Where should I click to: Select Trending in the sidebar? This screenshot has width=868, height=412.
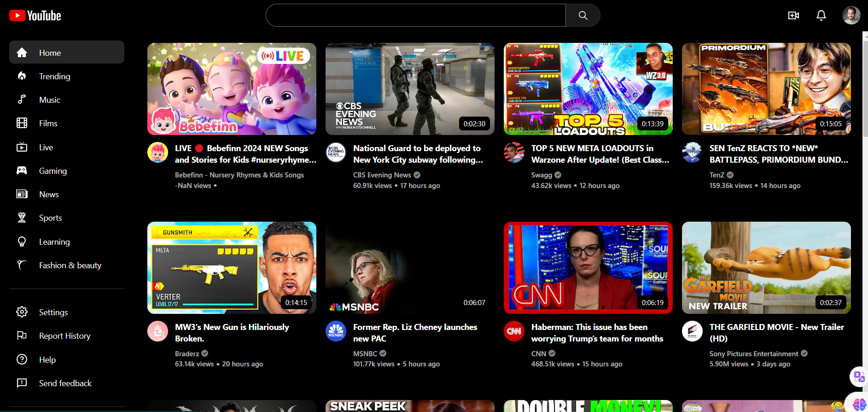54,77
